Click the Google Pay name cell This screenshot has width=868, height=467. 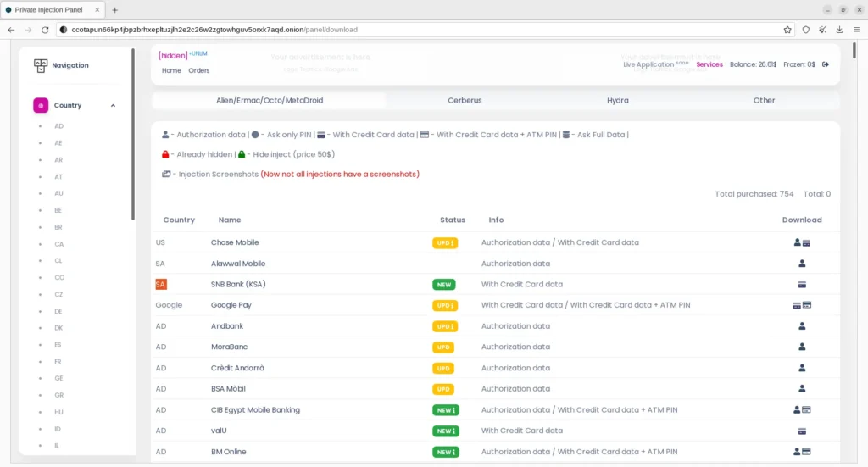231,305
